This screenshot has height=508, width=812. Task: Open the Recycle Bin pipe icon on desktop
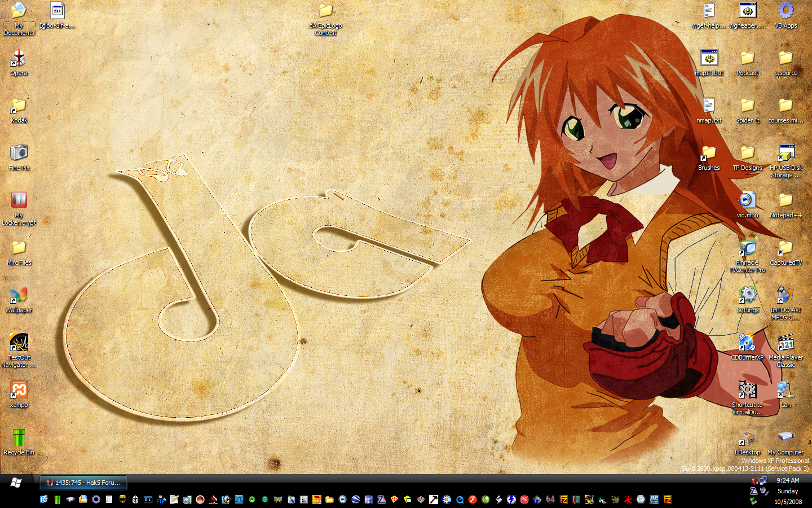click(x=19, y=442)
